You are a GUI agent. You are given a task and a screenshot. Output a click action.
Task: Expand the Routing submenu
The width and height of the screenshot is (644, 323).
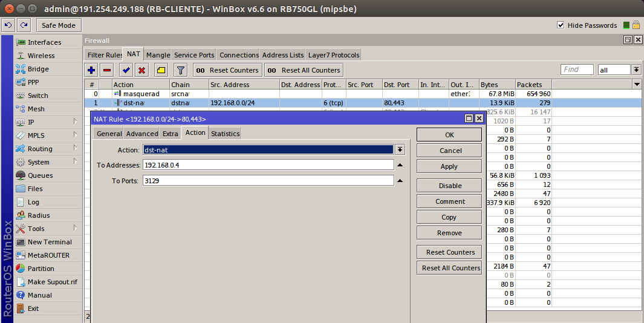click(75, 148)
